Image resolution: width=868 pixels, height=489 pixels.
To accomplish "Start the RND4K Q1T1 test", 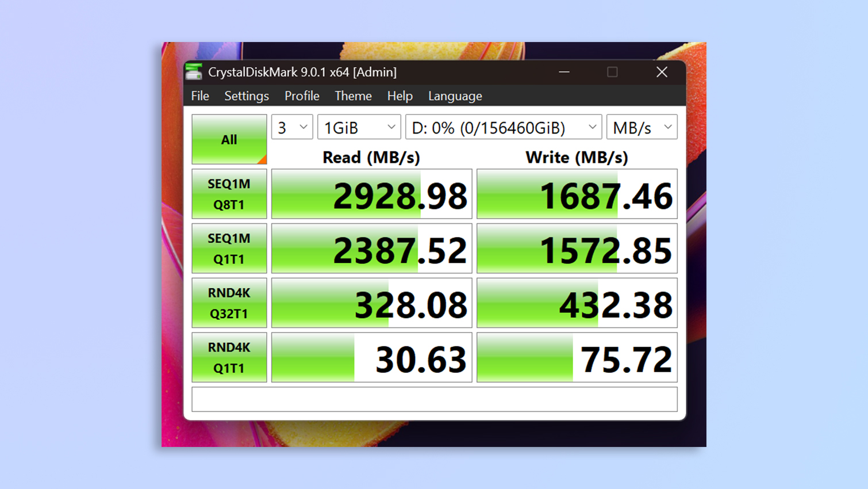I will [x=229, y=357].
